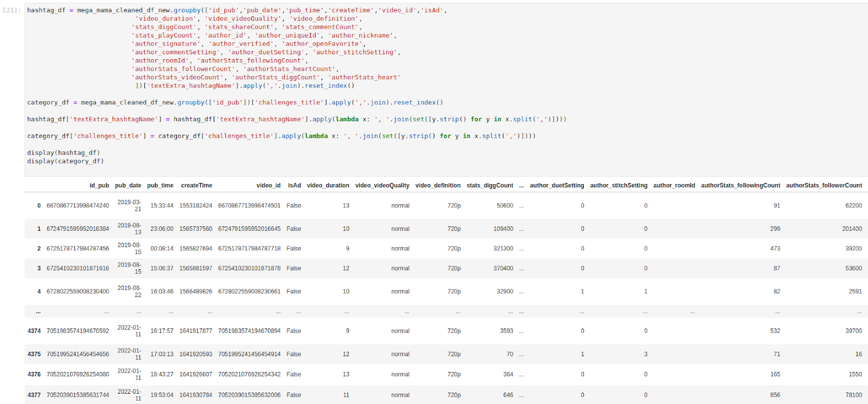Screen dimensions: 868x404
Task: Click the pub_date column header
Action: 128,186
